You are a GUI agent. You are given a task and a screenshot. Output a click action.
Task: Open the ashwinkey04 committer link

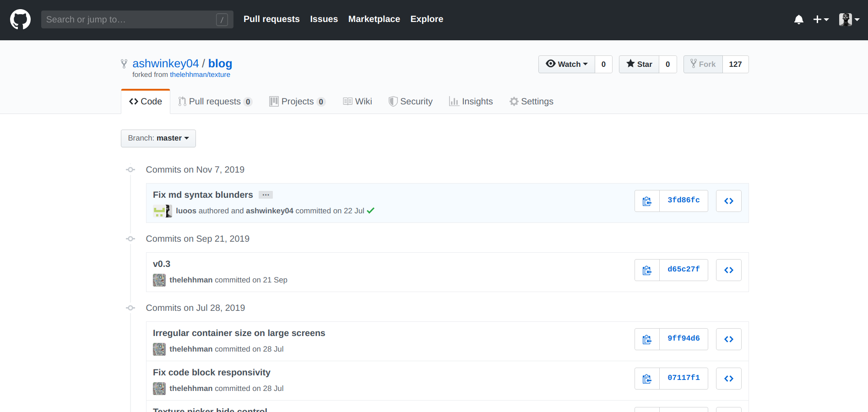[270, 211]
